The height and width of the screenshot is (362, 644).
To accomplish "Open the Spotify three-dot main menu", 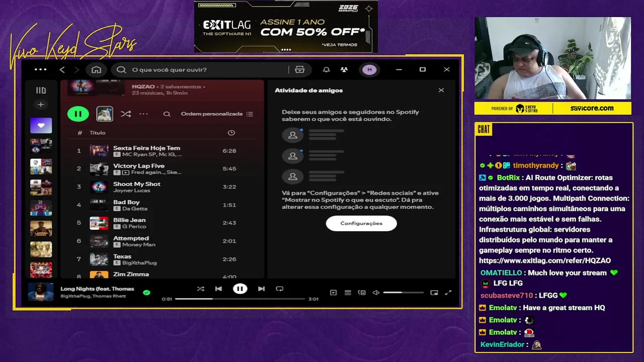I will [x=41, y=69].
